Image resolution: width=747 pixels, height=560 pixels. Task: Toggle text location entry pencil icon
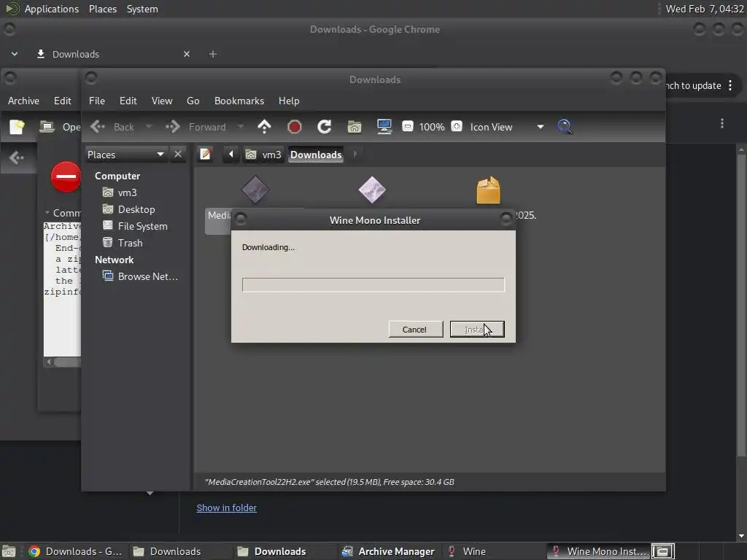[x=205, y=155]
